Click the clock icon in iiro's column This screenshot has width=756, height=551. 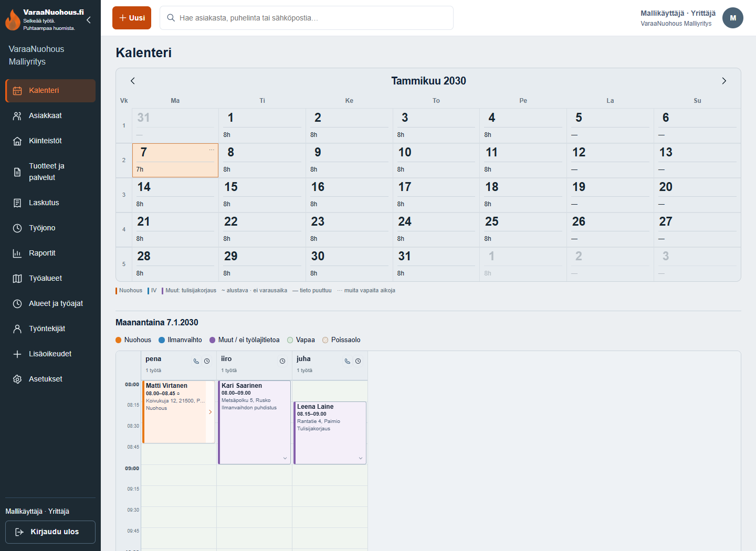tap(282, 361)
